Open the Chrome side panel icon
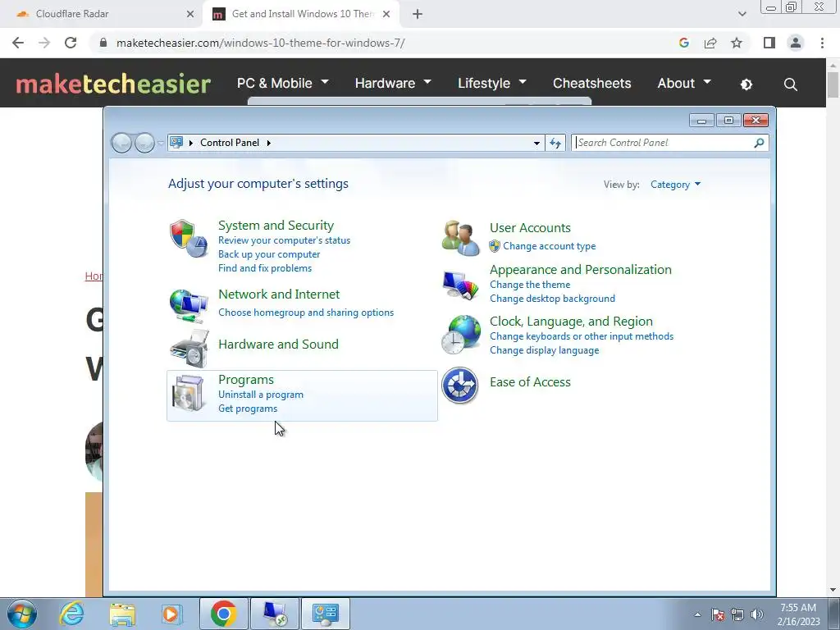 click(769, 43)
